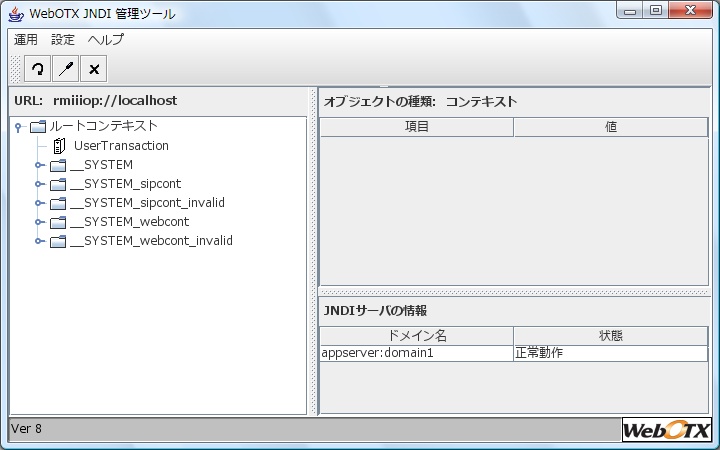The width and height of the screenshot is (720, 450).
Task: Expand the __SYSTEM_webcont tree node
Action: click(x=39, y=222)
